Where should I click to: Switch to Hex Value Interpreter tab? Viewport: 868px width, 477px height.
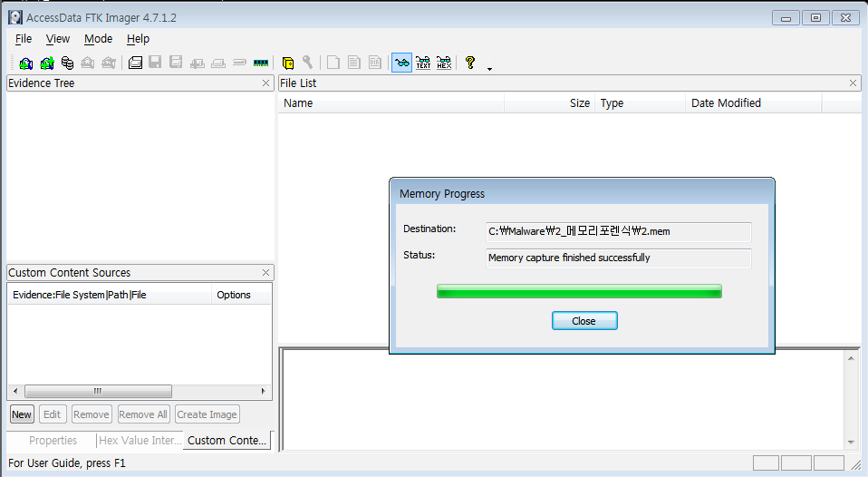140,441
